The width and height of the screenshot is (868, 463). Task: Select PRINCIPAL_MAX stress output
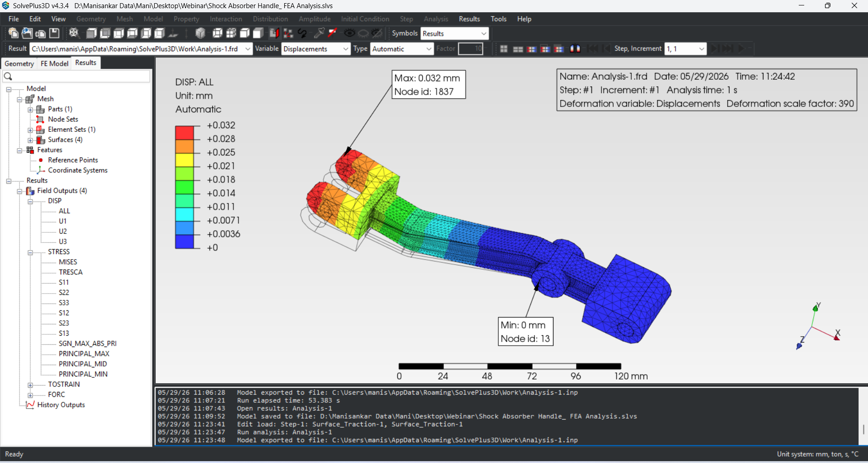(84, 354)
